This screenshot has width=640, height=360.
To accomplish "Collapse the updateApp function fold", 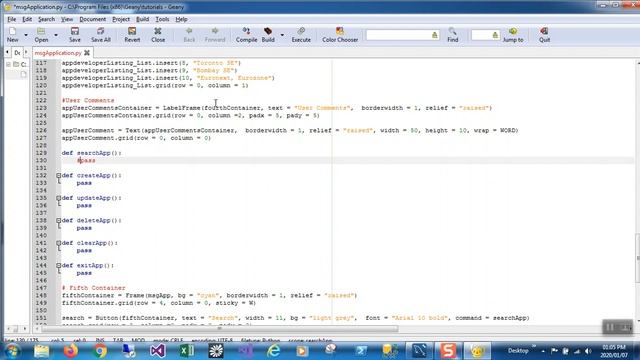I will tap(59, 198).
